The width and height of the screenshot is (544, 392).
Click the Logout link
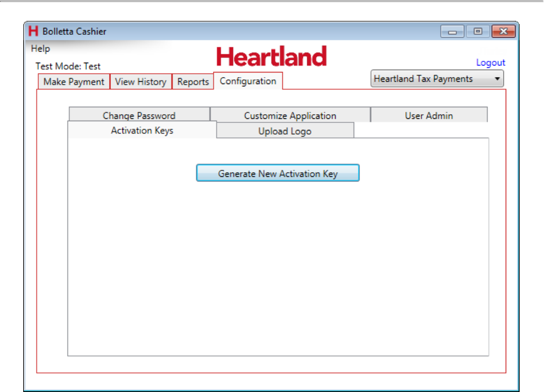(490, 63)
